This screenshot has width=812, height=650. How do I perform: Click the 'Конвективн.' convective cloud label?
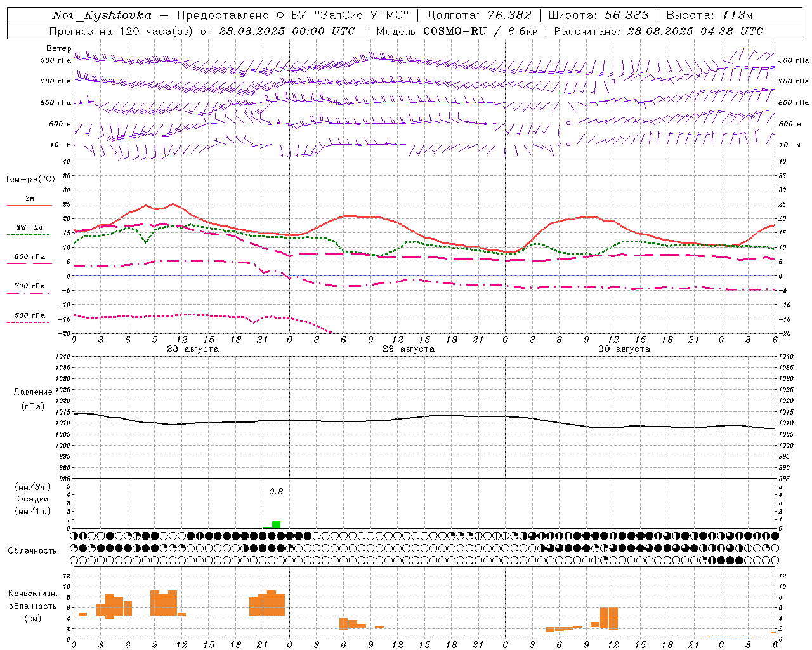pos(33,593)
